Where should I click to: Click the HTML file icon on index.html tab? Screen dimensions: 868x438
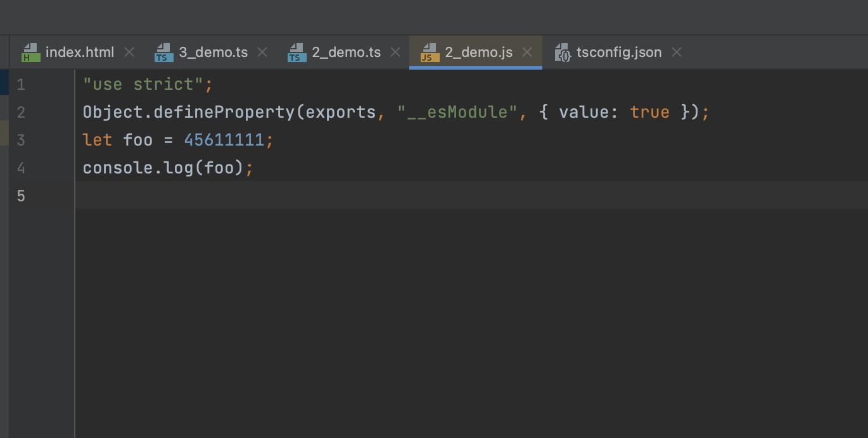pos(30,53)
